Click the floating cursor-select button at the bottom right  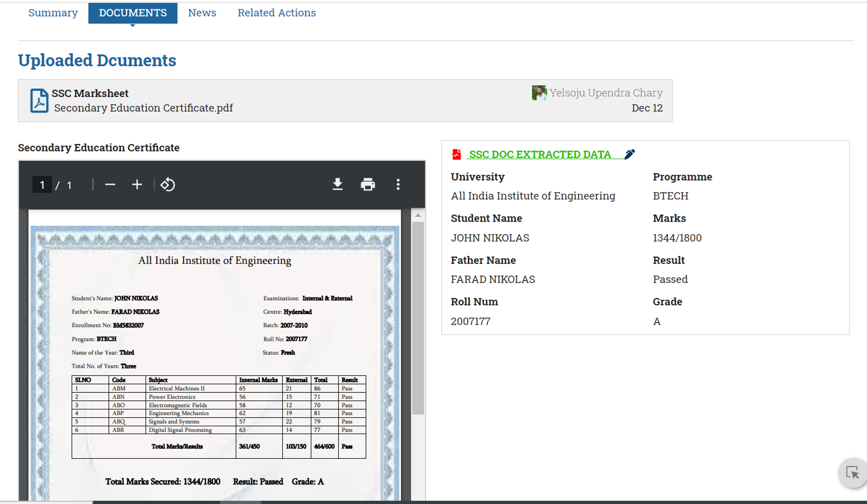[x=853, y=473]
